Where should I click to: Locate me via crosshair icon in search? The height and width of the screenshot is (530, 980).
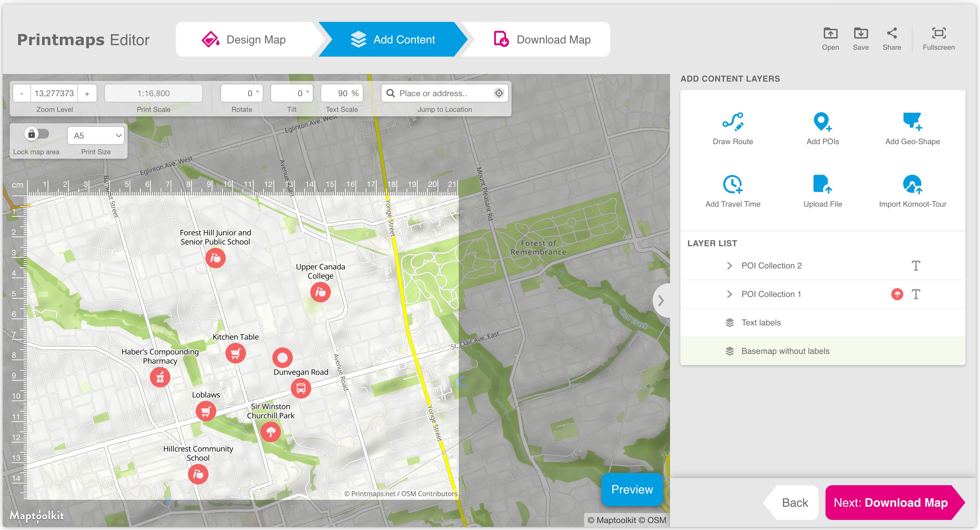point(498,93)
